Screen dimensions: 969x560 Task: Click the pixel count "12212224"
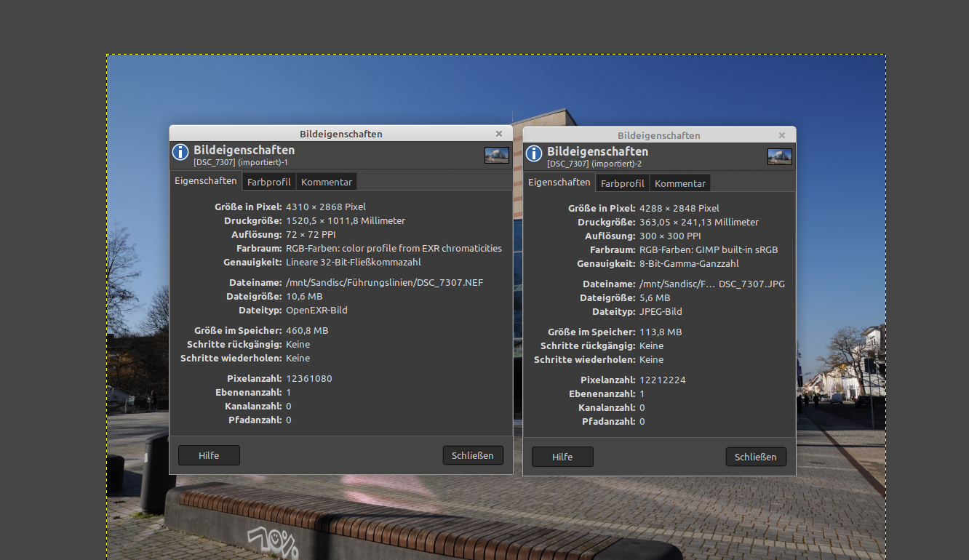(x=663, y=380)
